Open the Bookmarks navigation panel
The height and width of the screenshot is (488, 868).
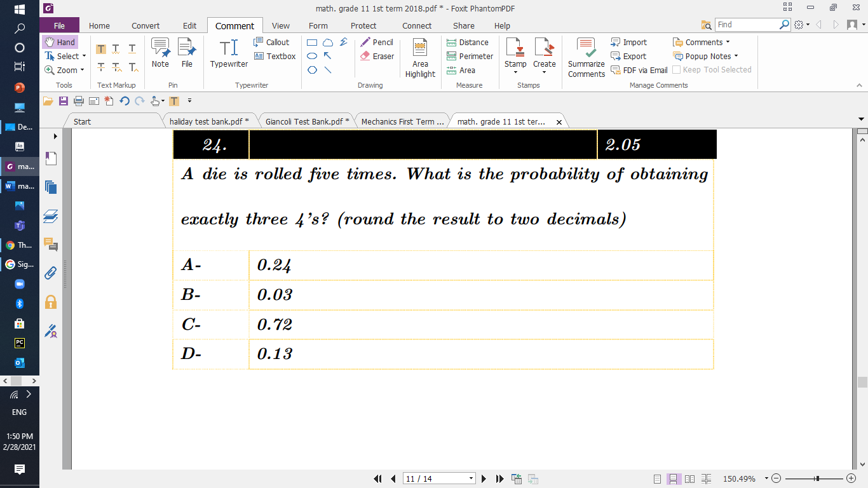click(51, 159)
